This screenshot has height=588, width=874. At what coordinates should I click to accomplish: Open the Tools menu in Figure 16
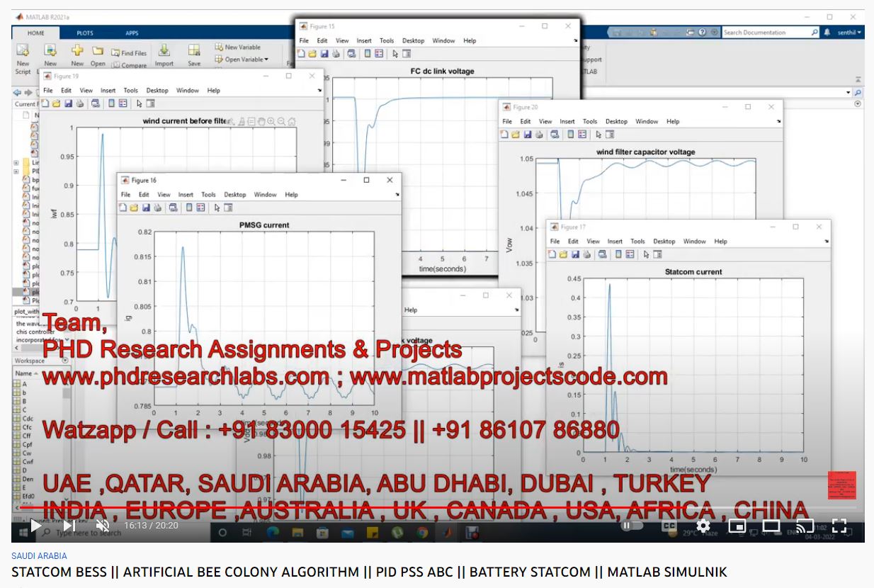208,194
